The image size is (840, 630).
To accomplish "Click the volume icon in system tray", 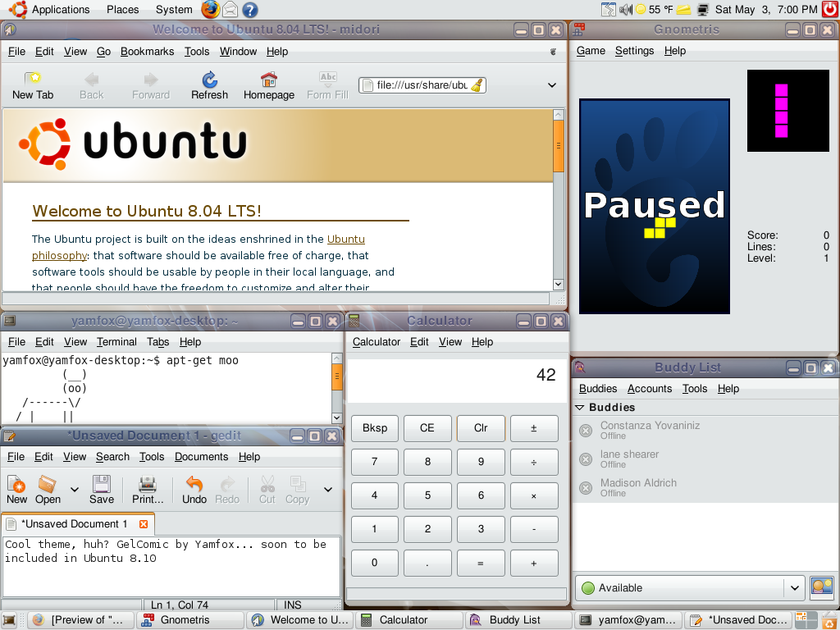I will (x=626, y=9).
